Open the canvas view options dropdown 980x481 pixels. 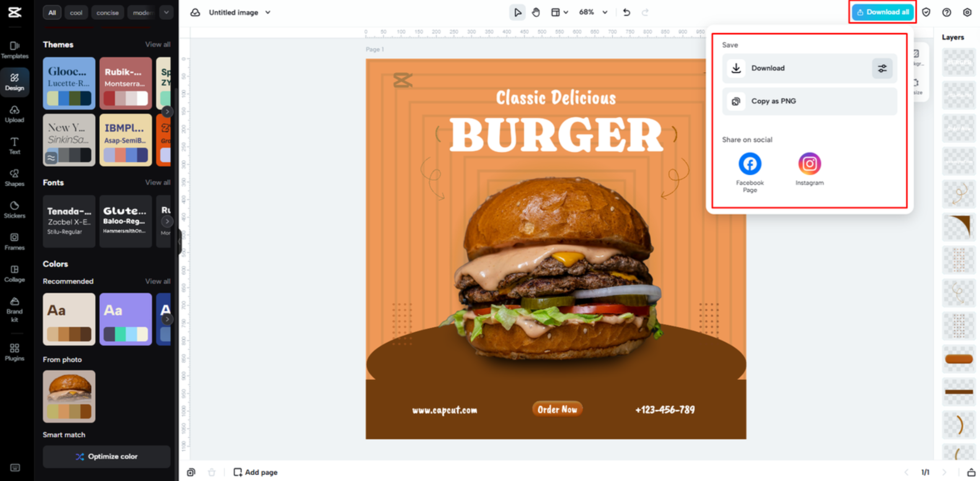click(560, 12)
